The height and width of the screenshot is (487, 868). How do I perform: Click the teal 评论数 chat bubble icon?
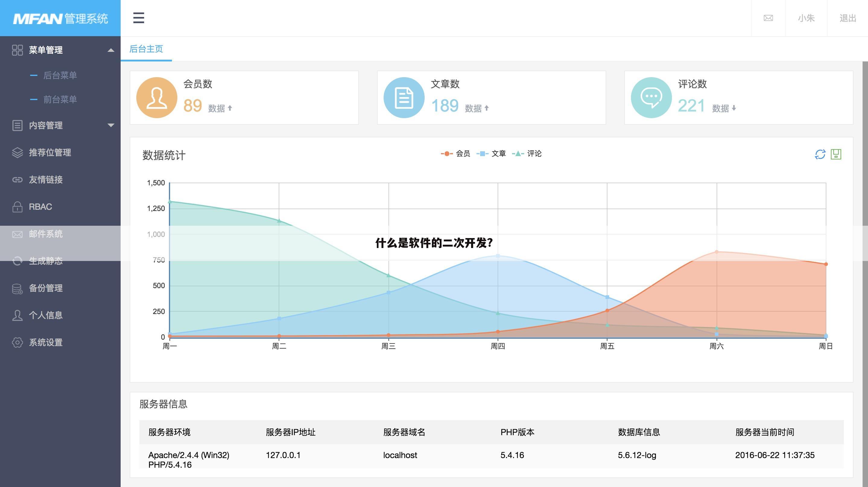point(651,98)
